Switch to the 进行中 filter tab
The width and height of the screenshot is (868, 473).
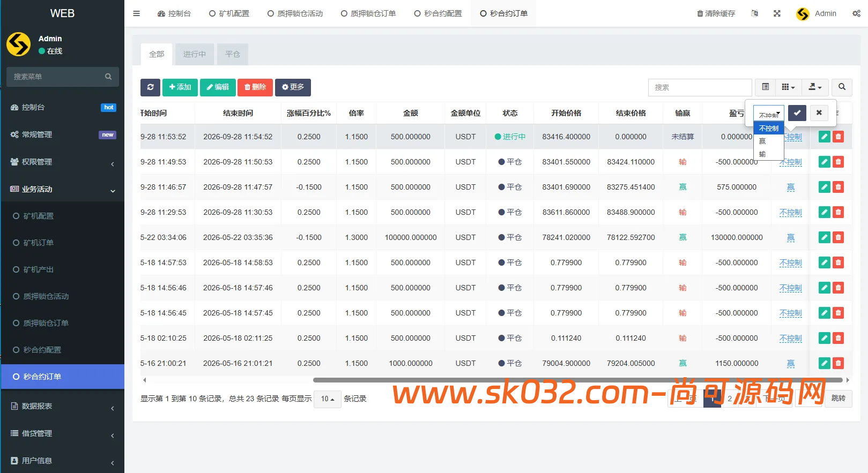point(194,54)
